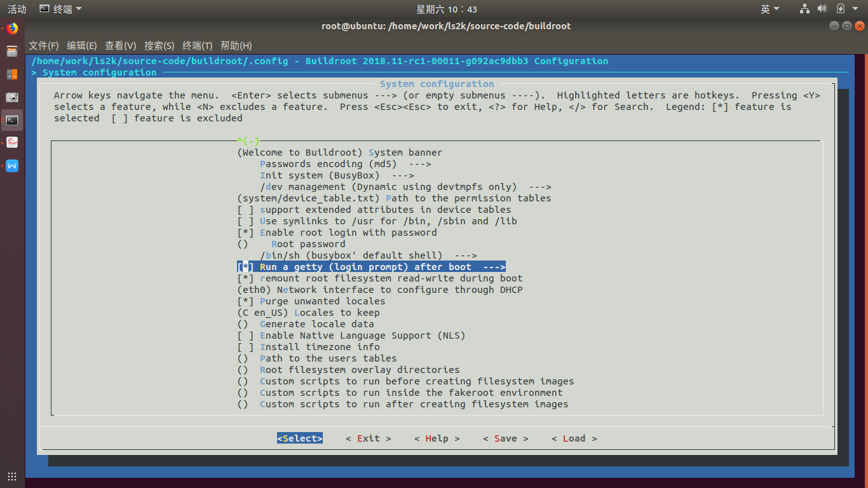Image resolution: width=868 pixels, height=488 pixels.
Task: Select Generate locale data entry
Action: pos(306,324)
